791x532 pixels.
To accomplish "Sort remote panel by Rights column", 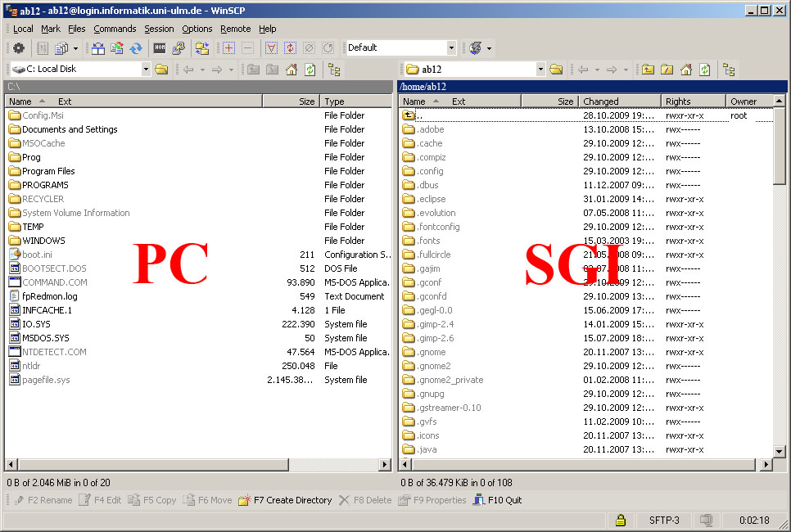I will [694, 101].
